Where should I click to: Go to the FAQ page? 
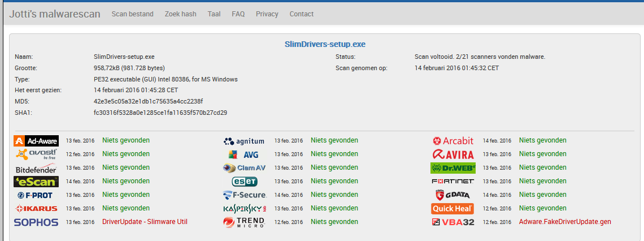(x=238, y=14)
